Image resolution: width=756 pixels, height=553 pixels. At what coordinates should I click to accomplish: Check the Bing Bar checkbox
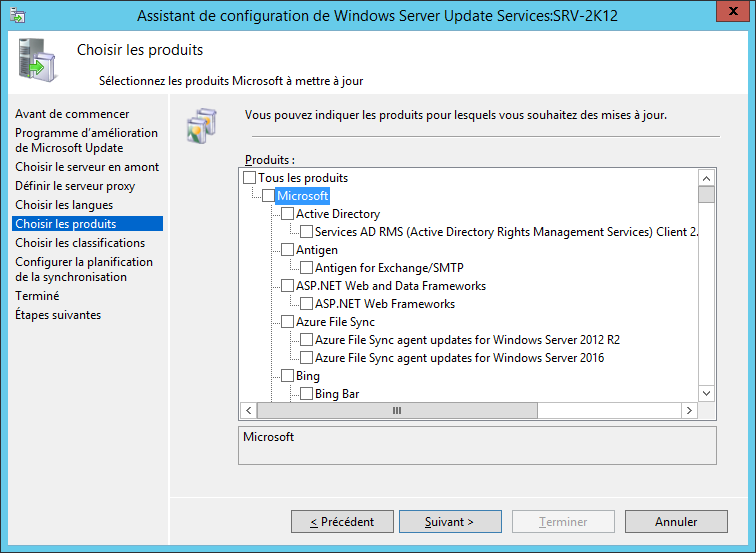307,394
